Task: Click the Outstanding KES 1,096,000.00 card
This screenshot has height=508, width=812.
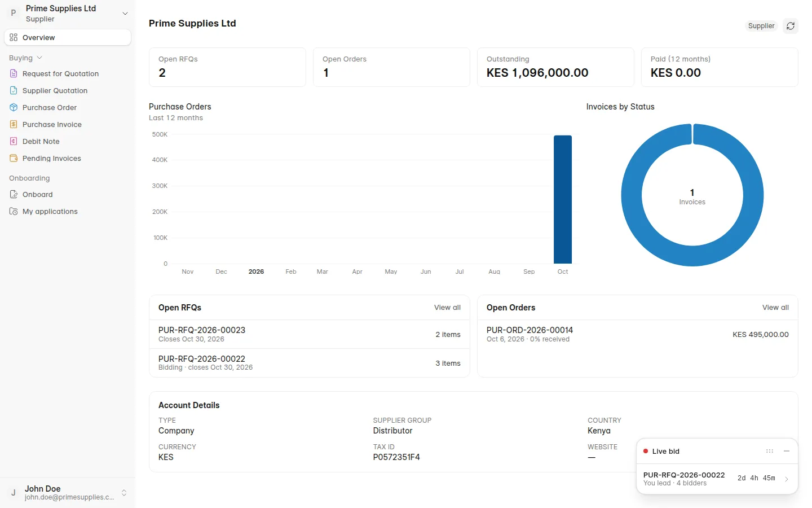Action: tap(555, 67)
